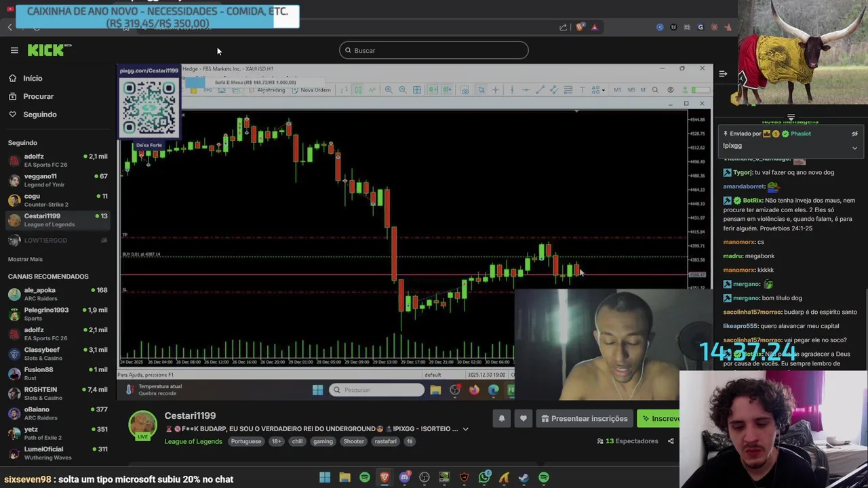Open Spotify on the taskbar
This screenshot has height=488, width=868.
point(365,478)
